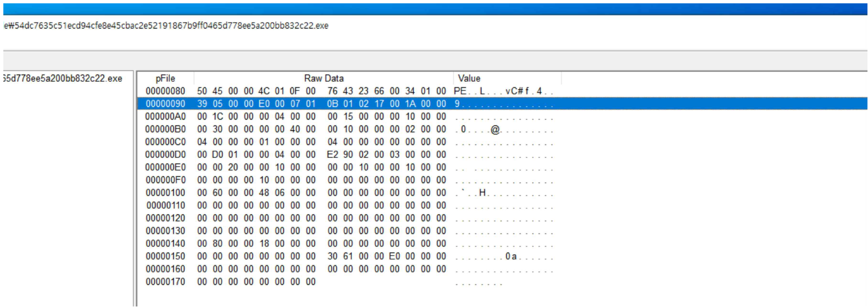Click the last row at offset 00000170
Viewport: 868px width, 307px height.
[x=165, y=284]
